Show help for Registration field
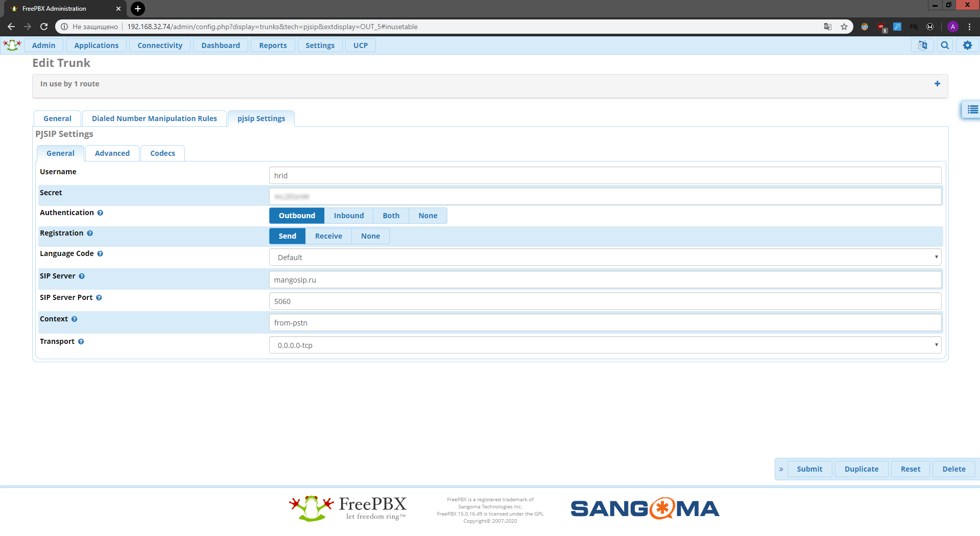Image resolution: width=980 pixels, height=536 pixels. (x=90, y=234)
